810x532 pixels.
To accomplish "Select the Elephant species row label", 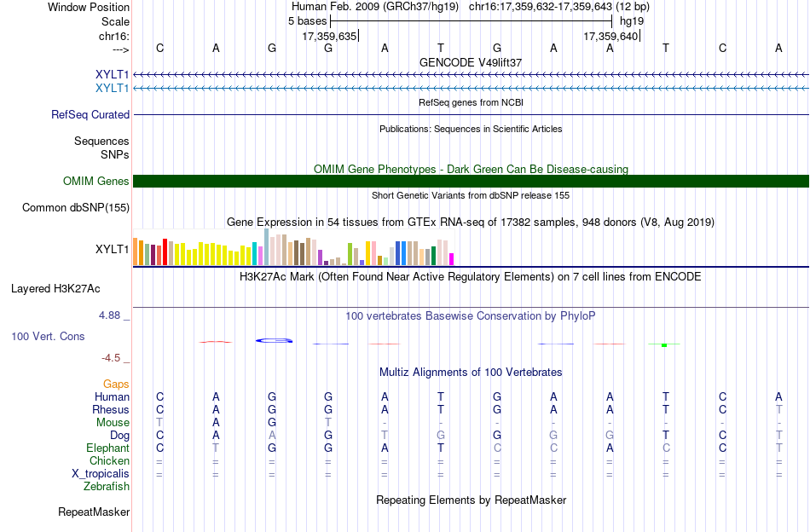I will (108, 448).
